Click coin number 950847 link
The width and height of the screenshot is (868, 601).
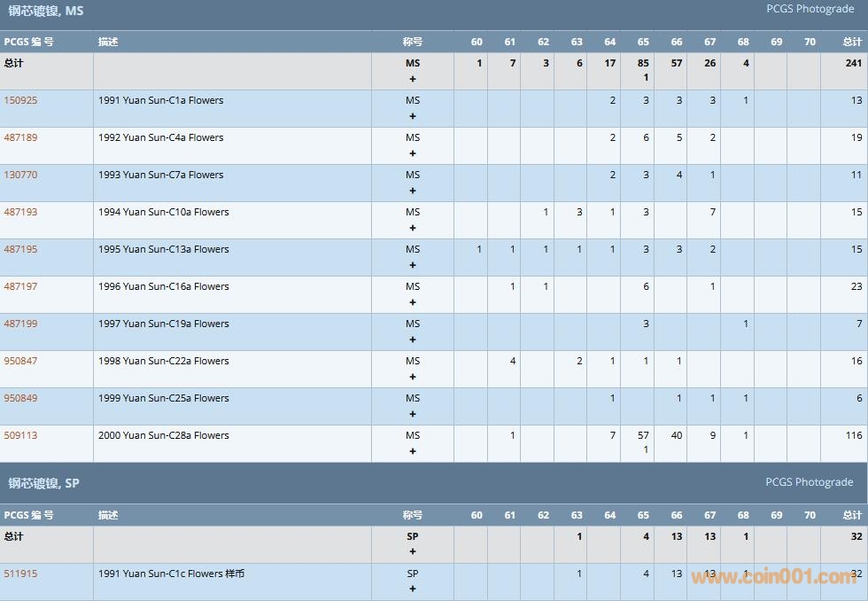[x=20, y=361]
